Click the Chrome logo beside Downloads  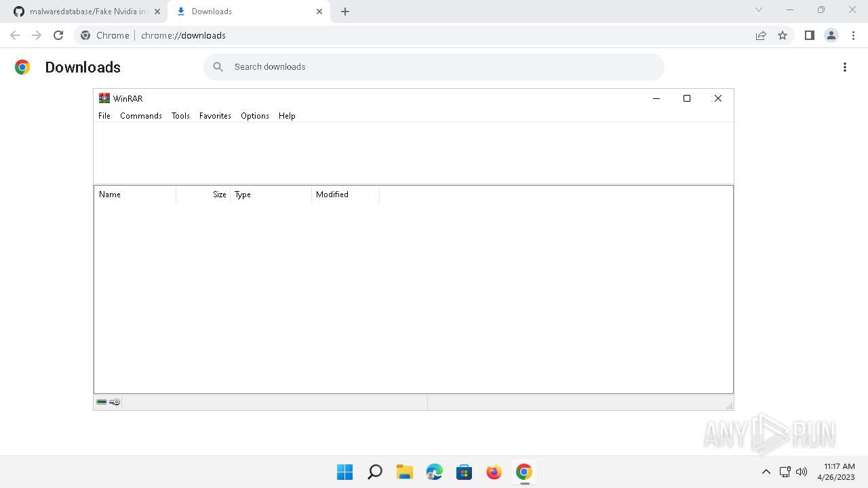(22, 67)
